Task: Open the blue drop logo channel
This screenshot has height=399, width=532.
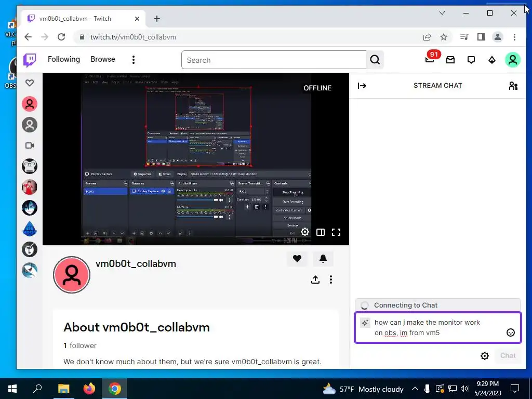Action: 30,229
